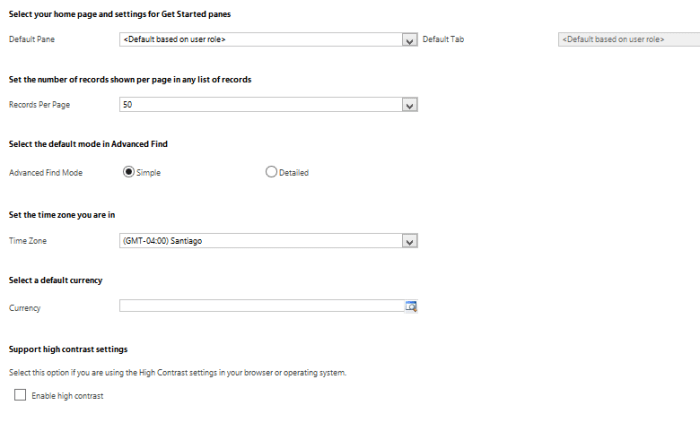Screen dimensions: 700x431
Task: Click the 'Time Zone' field label
Action: (x=27, y=241)
